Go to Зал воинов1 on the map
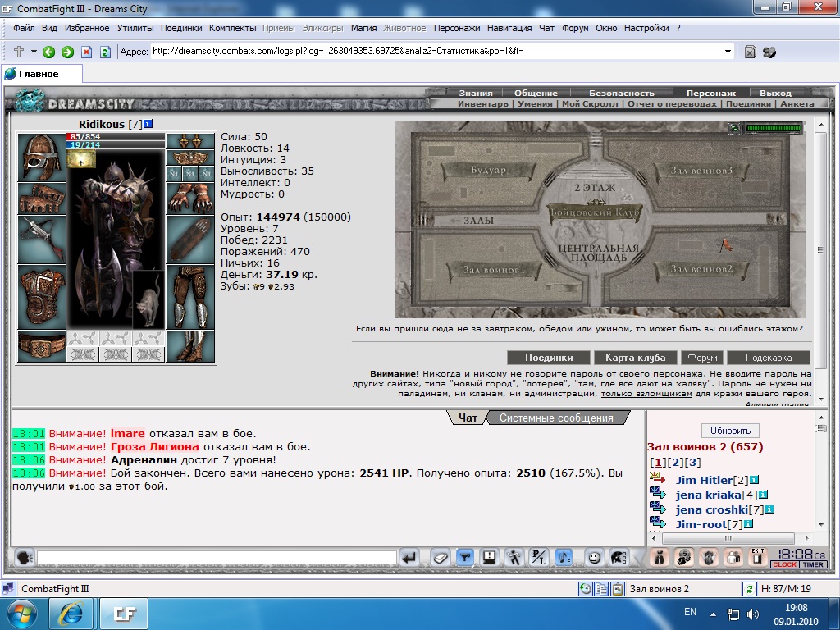 click(493, 269)
